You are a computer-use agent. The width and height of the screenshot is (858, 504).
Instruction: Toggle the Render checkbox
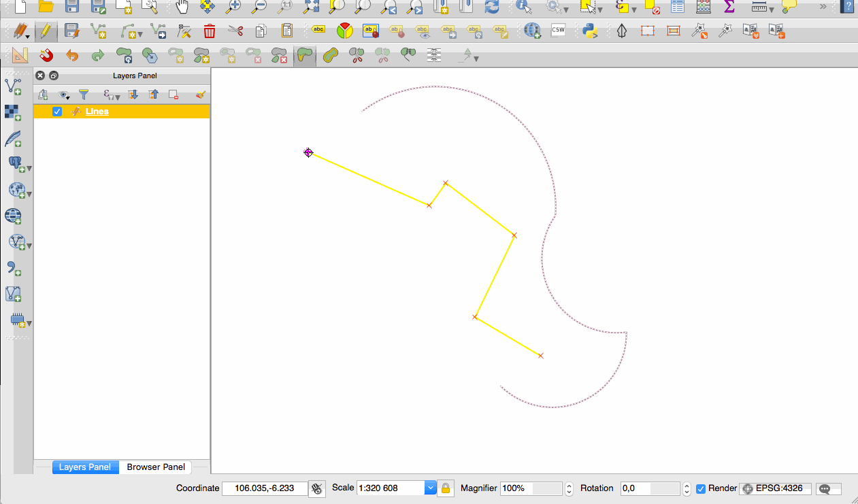[701, 488]
